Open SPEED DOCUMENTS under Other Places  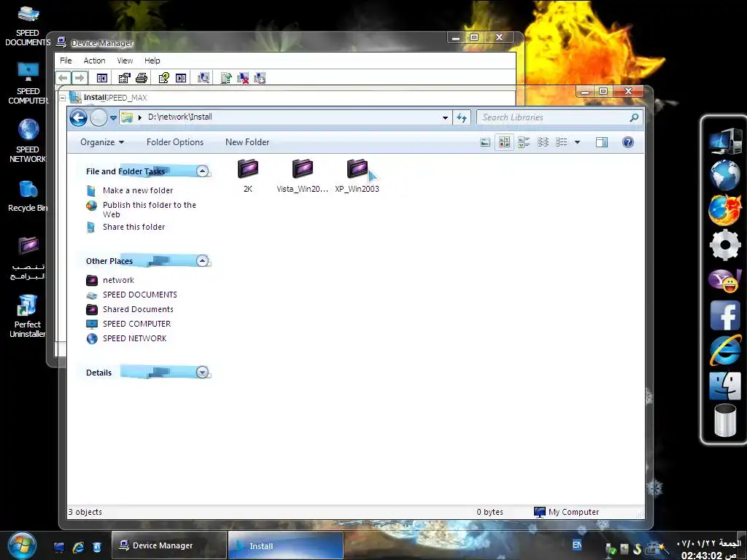tap(140, 295)
